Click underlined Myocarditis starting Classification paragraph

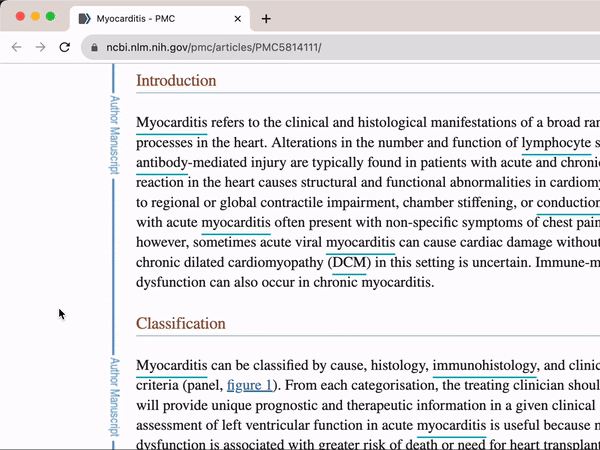pos(171,365)
